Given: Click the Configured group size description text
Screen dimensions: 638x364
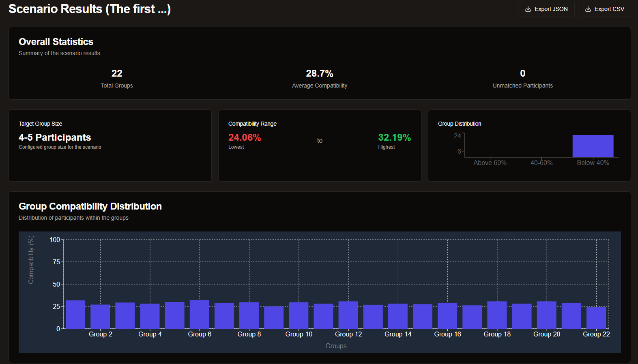Looking at the screenshot, I should pyautogui.click(x=60, y=147).
